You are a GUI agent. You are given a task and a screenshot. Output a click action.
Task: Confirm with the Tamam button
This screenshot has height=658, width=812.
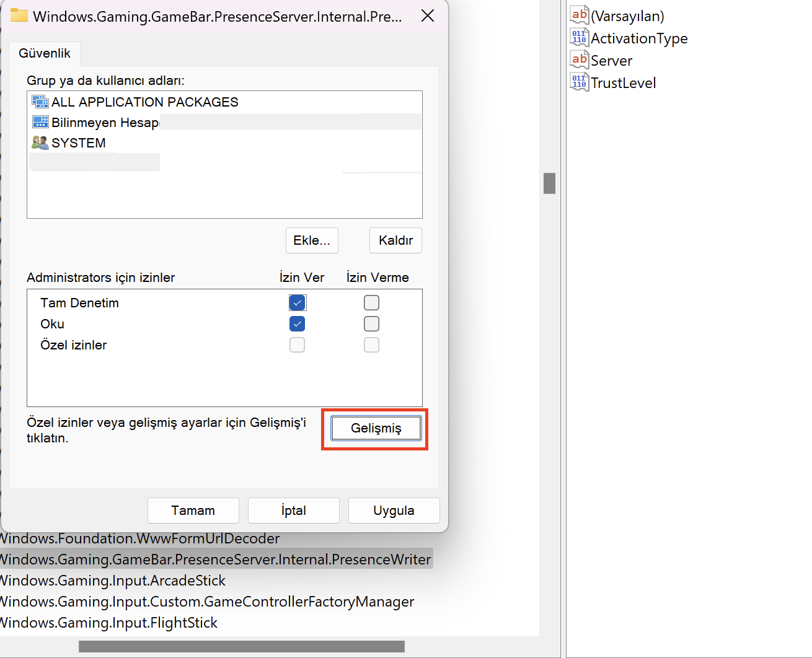click(193, 511)
